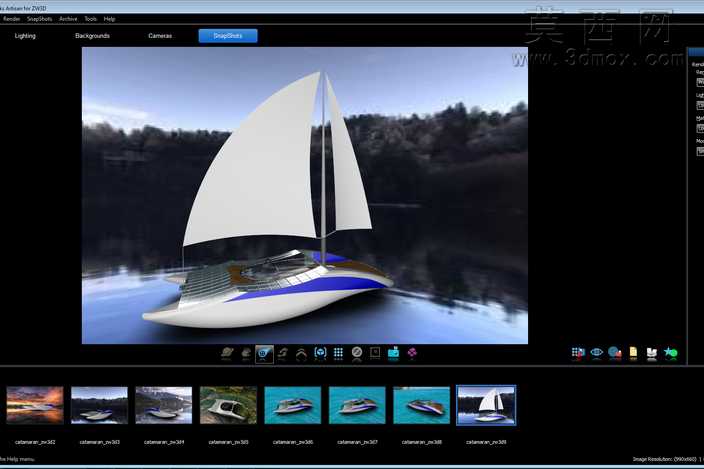Switch to the Cameras tab
The width and height of the screenshot is (704, 469).
[x=160, y=36]
